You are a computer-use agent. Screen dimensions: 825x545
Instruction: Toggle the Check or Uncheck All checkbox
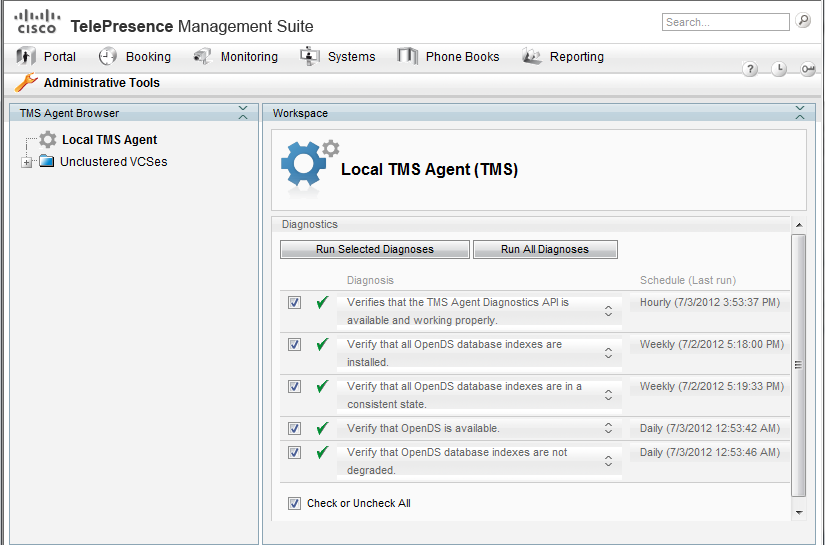tap(295, 503)
